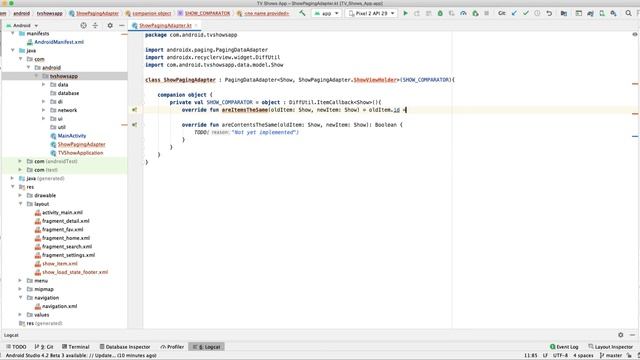Click the areContentsTheSame override gutter icon
This screenshot has width=640, height=360.
(x=134, y=125)
